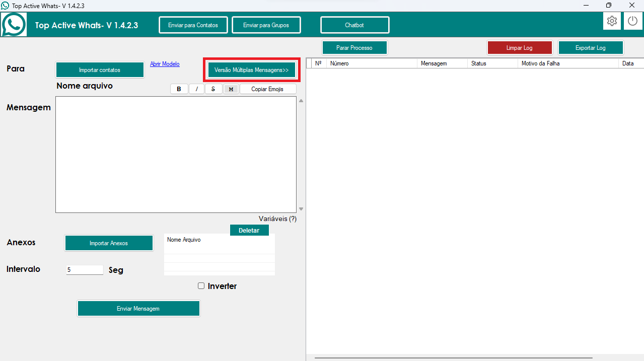Screen dimensions: 644x361
Task: Apply monospace formatting with M button
Action: (x=231, y=89)
